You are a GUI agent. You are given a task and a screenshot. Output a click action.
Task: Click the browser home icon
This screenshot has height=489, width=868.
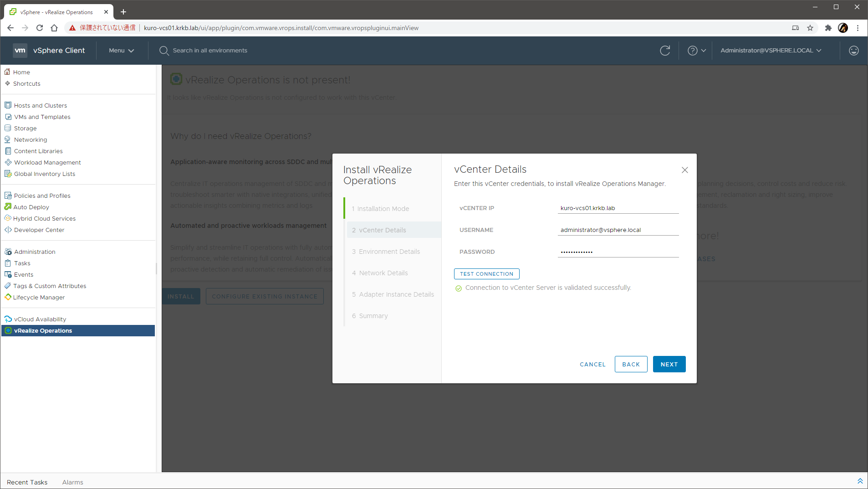pyautogui.click(x=54, y=28)
